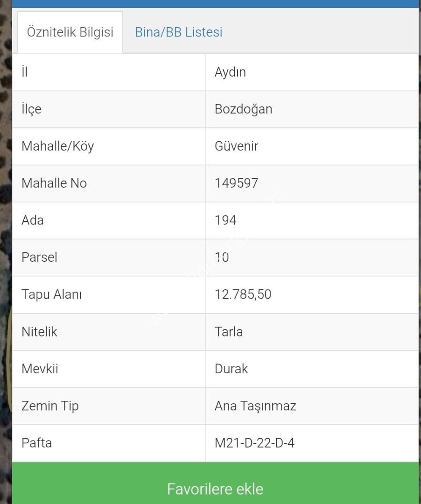This screenshot has width=421, height=504.
Task: Open the Bina/BB Listesi tab
Action: [179, 33]
